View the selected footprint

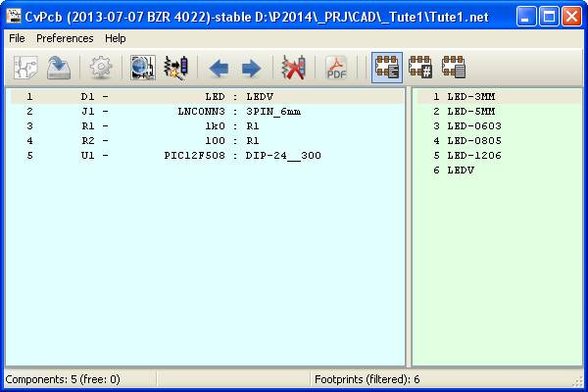click(143, 68)
